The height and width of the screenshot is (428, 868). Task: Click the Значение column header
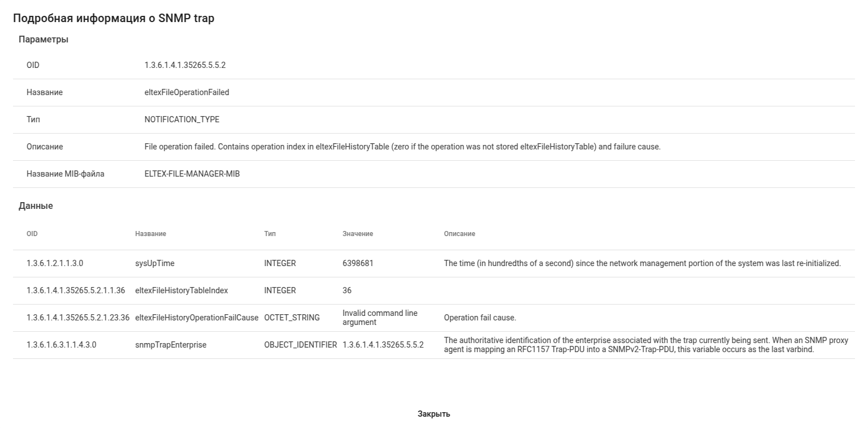358,234
